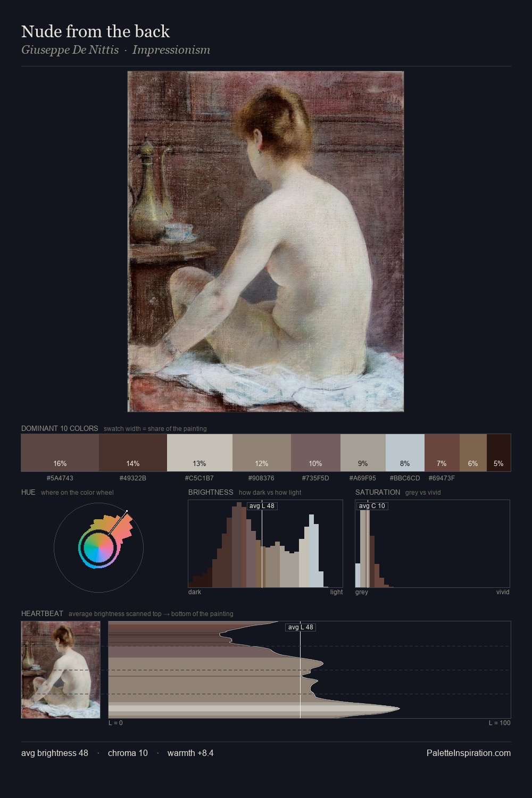Select the 14% swatch #49322B
Image resolution: width=532 pixels, height=798 pixels.
133,453
